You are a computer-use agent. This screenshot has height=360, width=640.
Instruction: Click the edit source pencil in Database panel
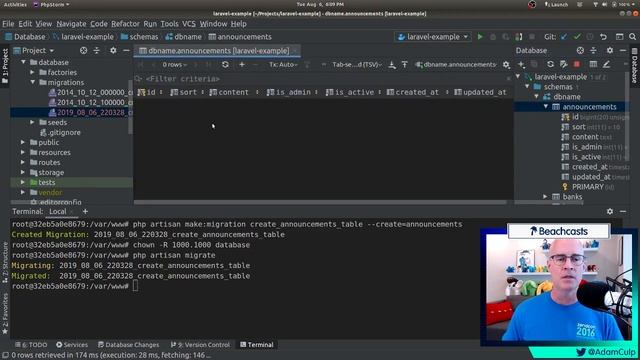(607, 64)
